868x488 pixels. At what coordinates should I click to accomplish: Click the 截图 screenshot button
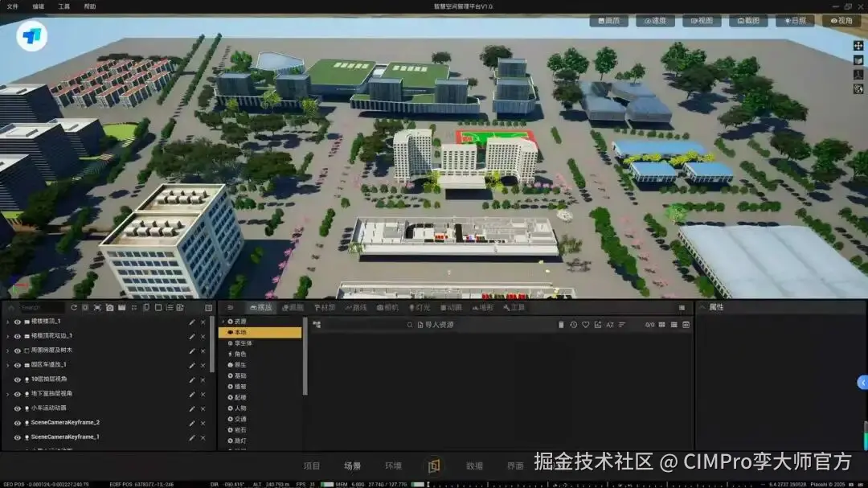pos(748,20)
